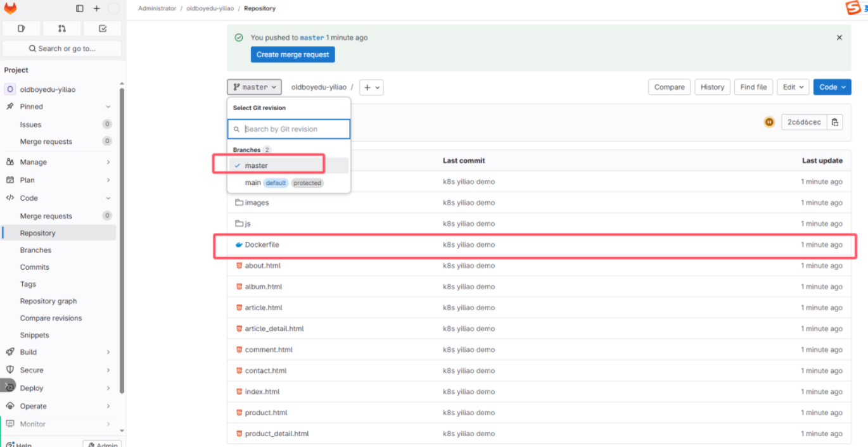Viewport: 868px width, 447px height.
Task: Switch to the main default branch
Action: click(x=253, y=183)
